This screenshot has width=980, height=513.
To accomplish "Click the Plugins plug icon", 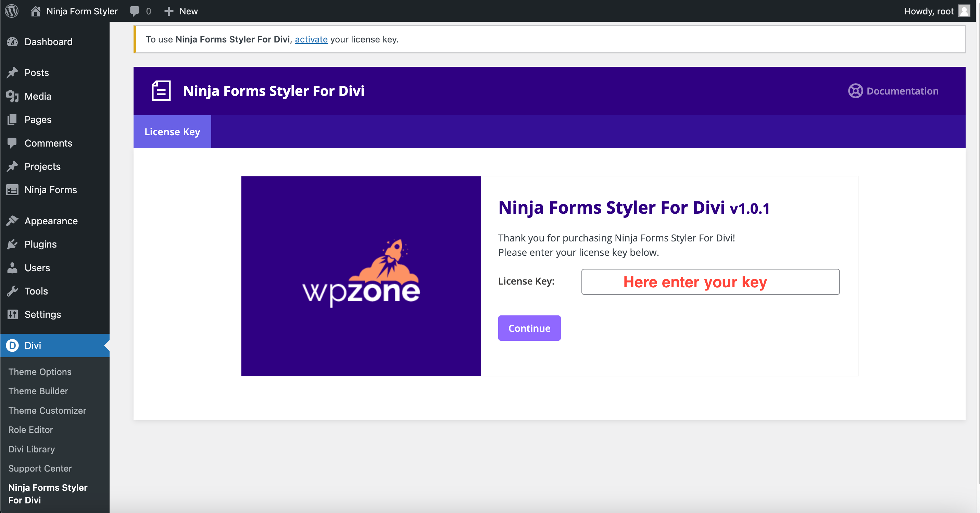I will pyautogui.click(x=13, y=244).
